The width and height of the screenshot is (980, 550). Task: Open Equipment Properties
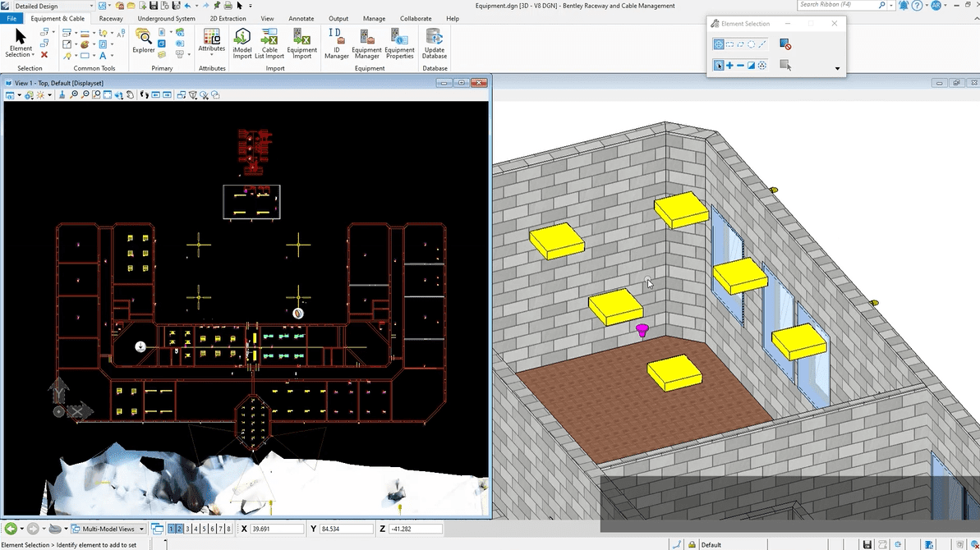399,44
